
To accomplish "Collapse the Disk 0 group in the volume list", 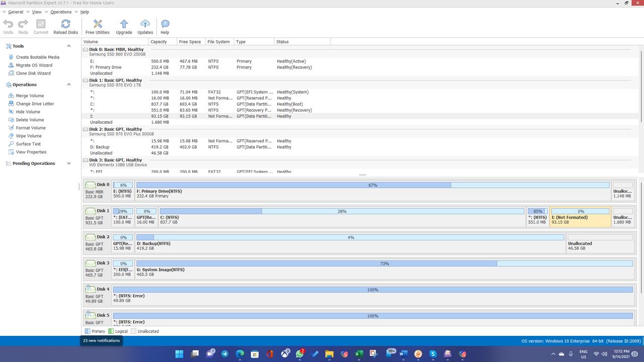I will pyautogui.click(x=85, y=49).
